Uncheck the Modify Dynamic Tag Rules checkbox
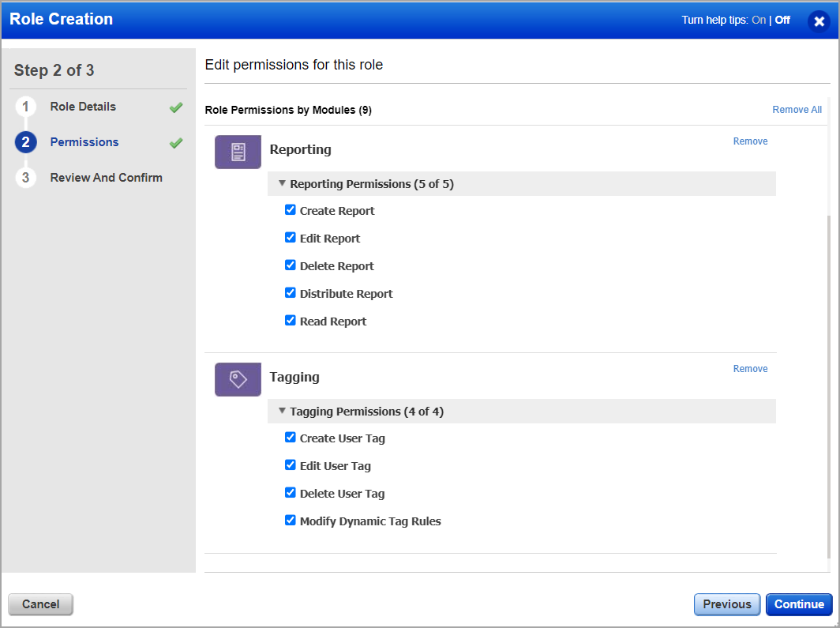The height and width of the screenshot is (628, 840). pos(291,521)
